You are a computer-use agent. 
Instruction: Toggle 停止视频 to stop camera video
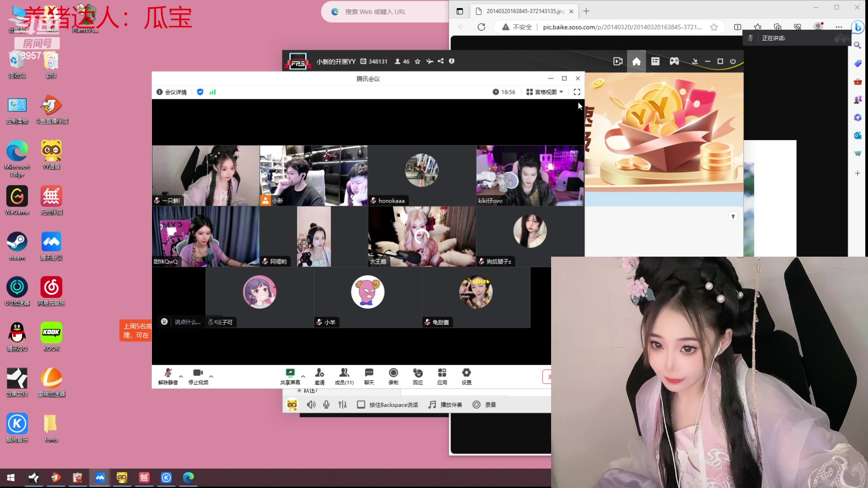(x=198, y=374)
